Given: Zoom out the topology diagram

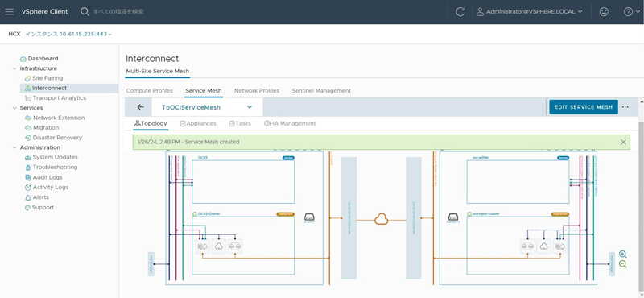Looking at the screenshot, I should (623, 264).
